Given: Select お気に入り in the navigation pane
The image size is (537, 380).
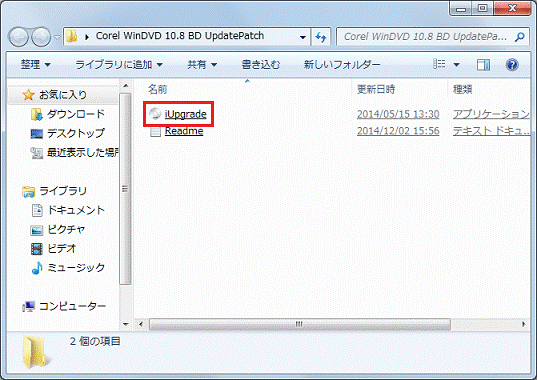Looking at the screenshot, I should [63, 94].
